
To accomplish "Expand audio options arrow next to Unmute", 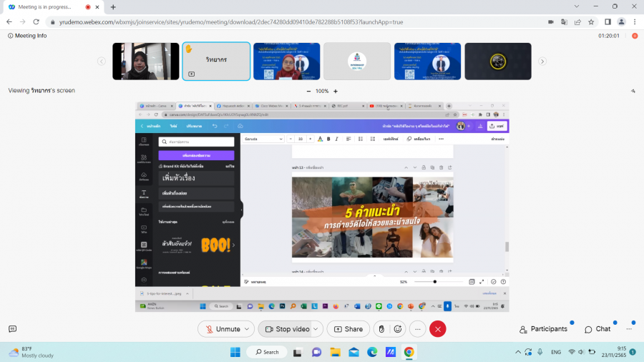I will point(248,329).
